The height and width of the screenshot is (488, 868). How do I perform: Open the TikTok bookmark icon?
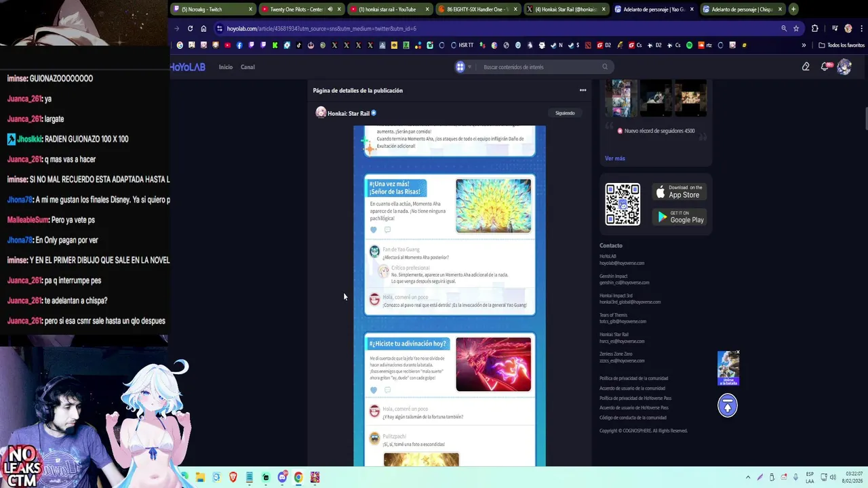click(299, 45)
